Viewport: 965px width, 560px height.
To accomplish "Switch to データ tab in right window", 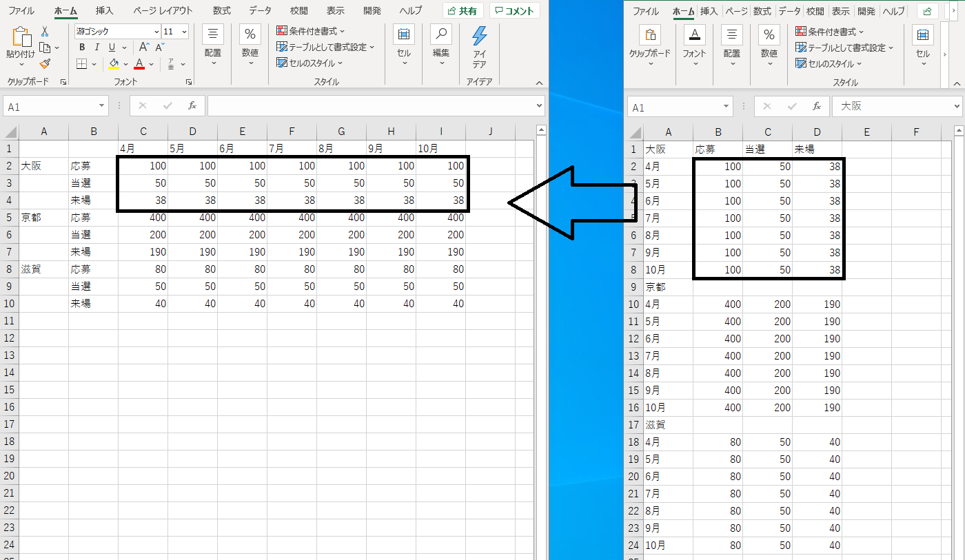I will click(x=790, y=11).
